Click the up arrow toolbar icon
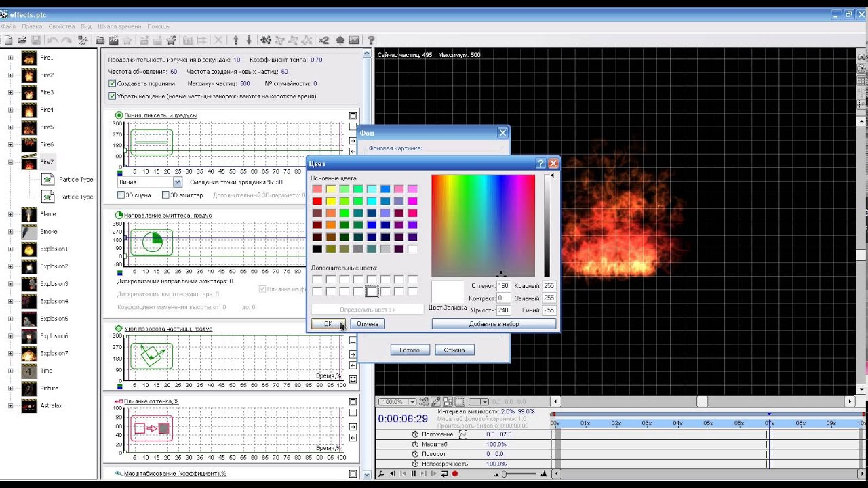 pos(235,41)
